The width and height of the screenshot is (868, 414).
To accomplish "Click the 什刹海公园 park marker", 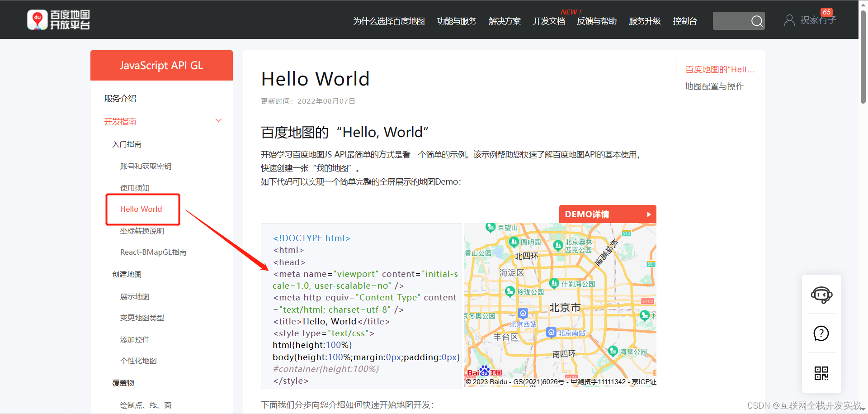I will 554,283.
